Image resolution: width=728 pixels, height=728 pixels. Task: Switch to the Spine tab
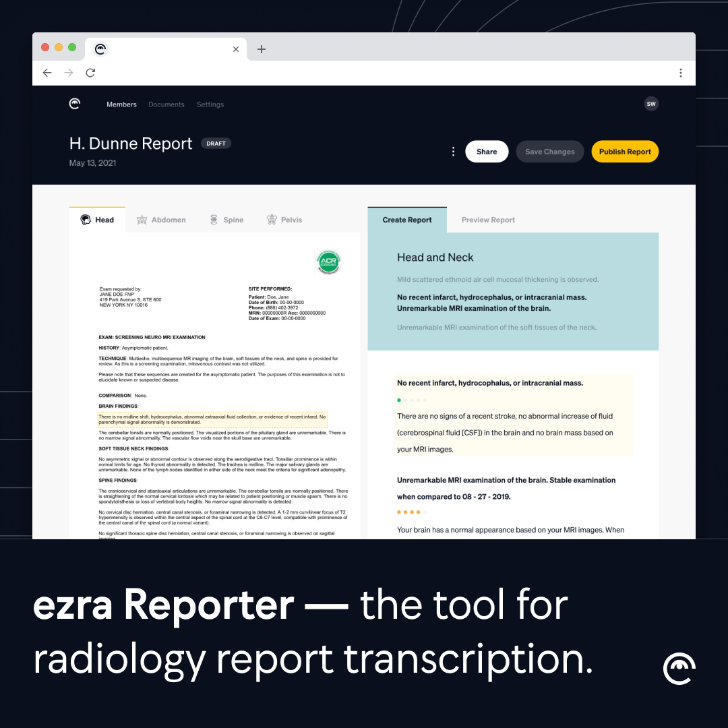point(226,220)
